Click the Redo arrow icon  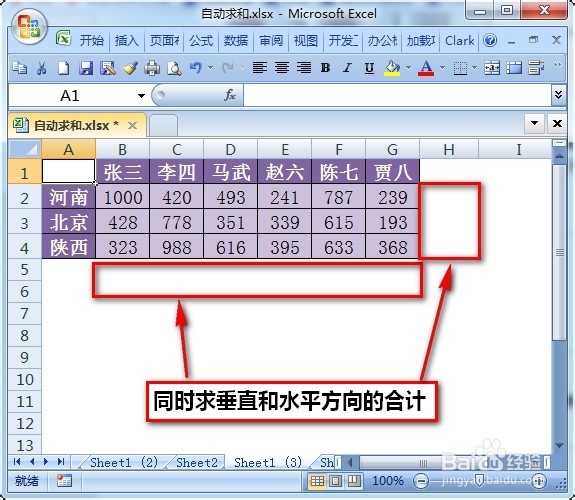(x=228, y=67)
